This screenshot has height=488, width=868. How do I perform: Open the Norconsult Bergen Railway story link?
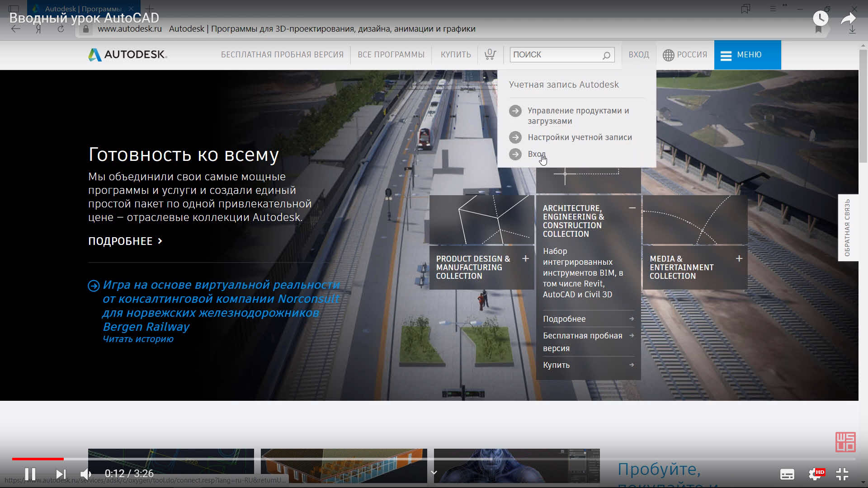[x=221, y=306]
